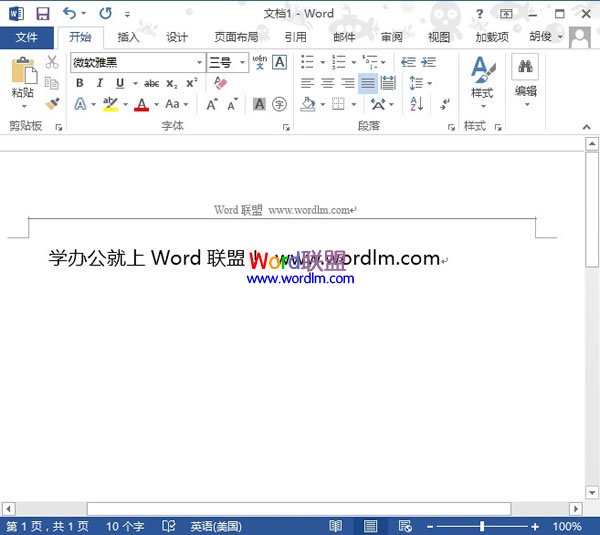Toggle Align Left paragraph
The height and width of the screenshot is (535, 600).
click(x=307, y=83)
